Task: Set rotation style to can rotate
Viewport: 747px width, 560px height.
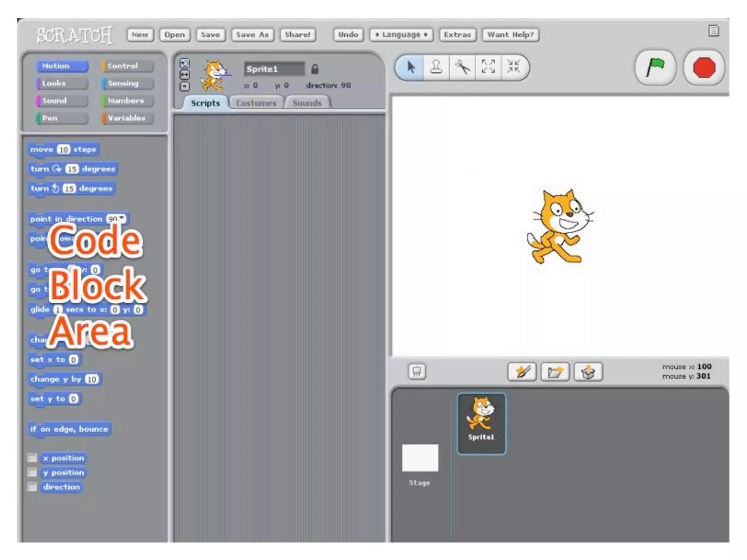Action: click(185, 63)
